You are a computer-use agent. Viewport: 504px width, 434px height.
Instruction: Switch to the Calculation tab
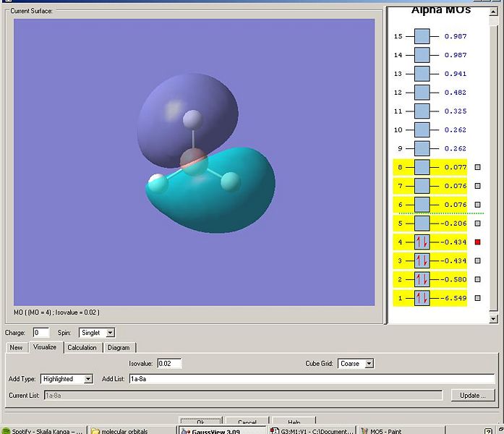point(82,347)
